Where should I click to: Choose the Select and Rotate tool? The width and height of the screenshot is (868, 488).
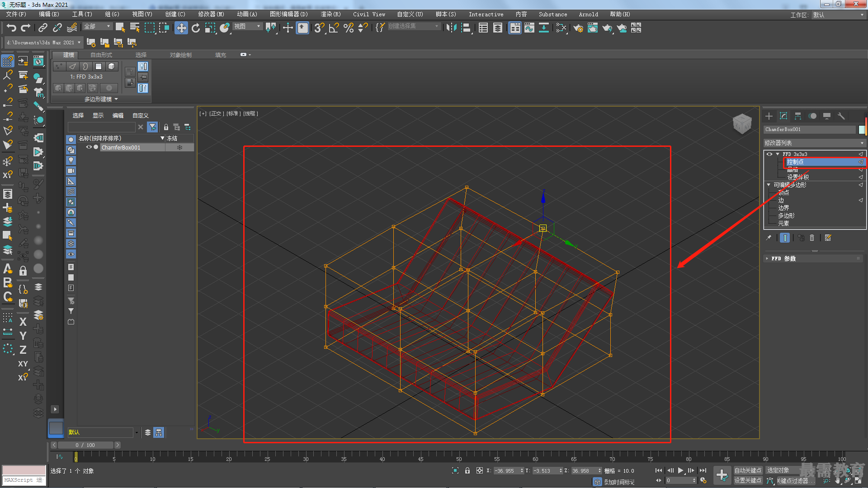[196, 28]
